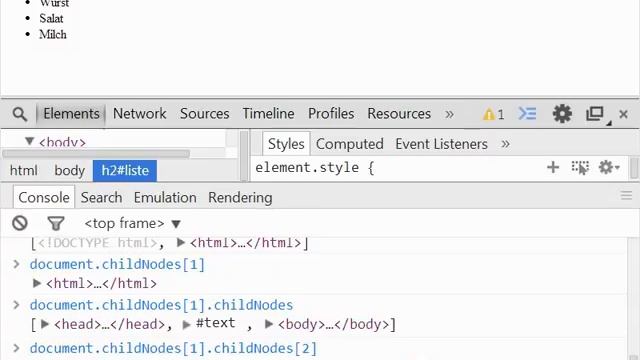Toggle element state icon in Styles
Screen dimensions: 640x360
coord(580,167)
